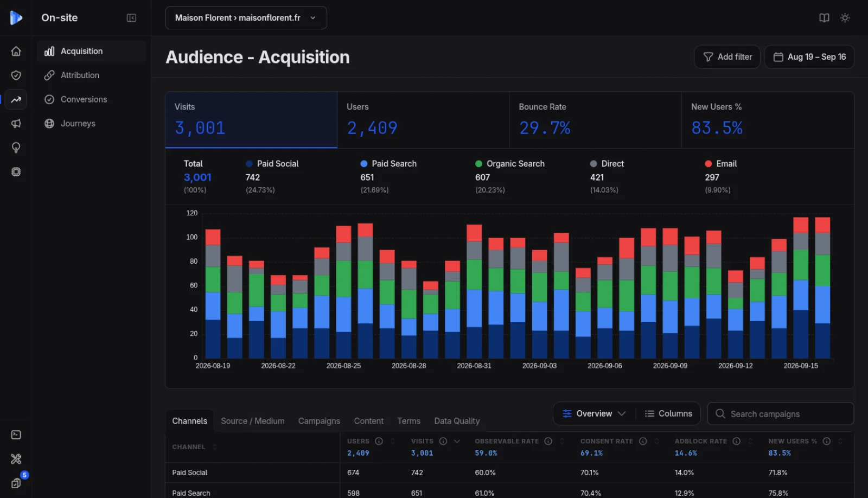
Task: Toggle Direct series in legend
Action: click(607, 164)
